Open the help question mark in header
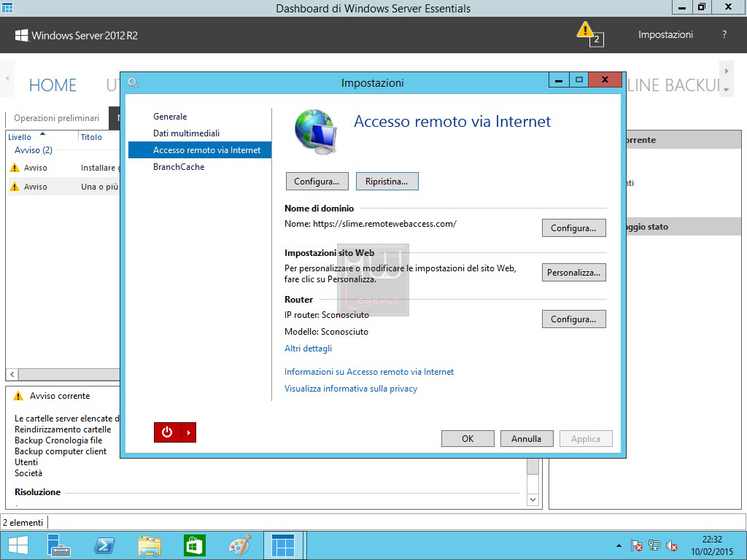The height and width of the screenshot is (560, 747). tap(724, 34)
